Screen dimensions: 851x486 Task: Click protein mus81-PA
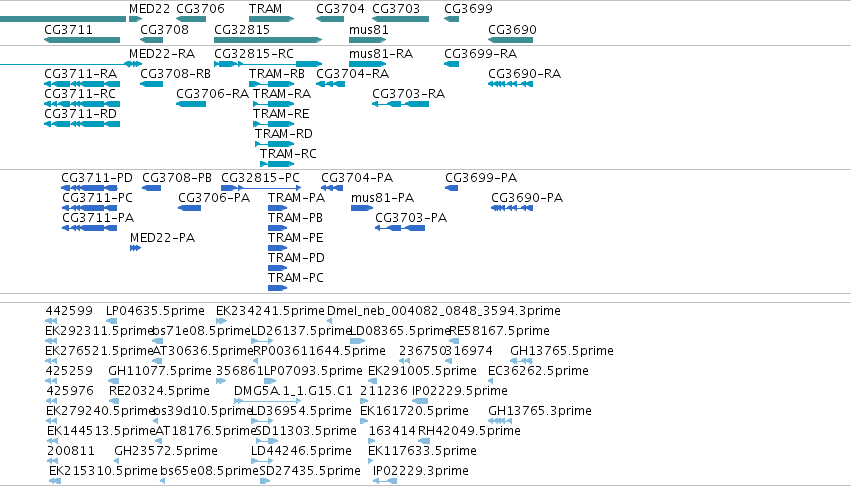tap(383, 198)
